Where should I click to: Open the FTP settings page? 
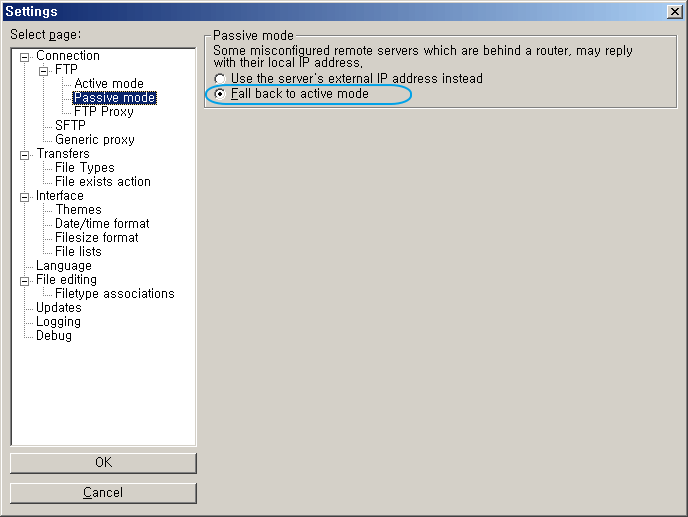tap(66, 70)
